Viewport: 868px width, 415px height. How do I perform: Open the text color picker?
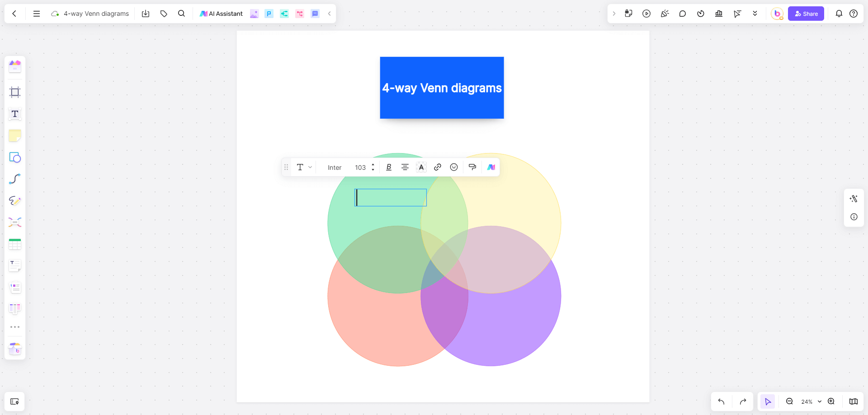click(x=421, y=167)
